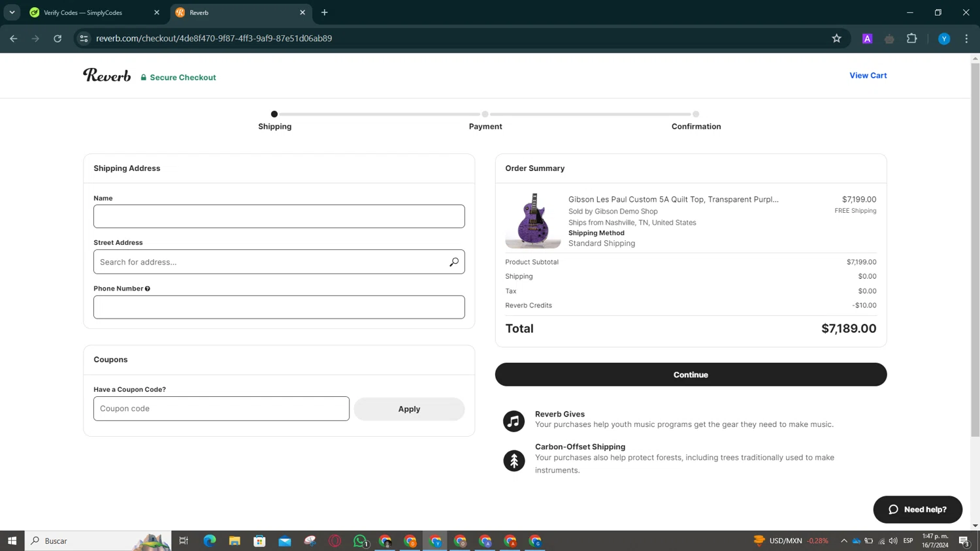This screenshot has width=980, height=551.
Task: Click the Sold by Gibson Demo Shop text
Action: click(613, 212)
